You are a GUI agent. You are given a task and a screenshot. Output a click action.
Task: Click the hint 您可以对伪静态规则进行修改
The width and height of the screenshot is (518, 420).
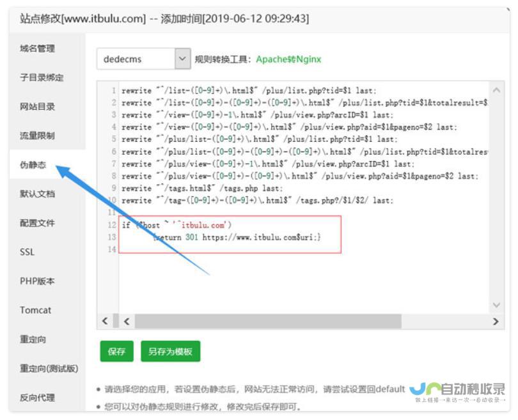click(x=203, y=407)
